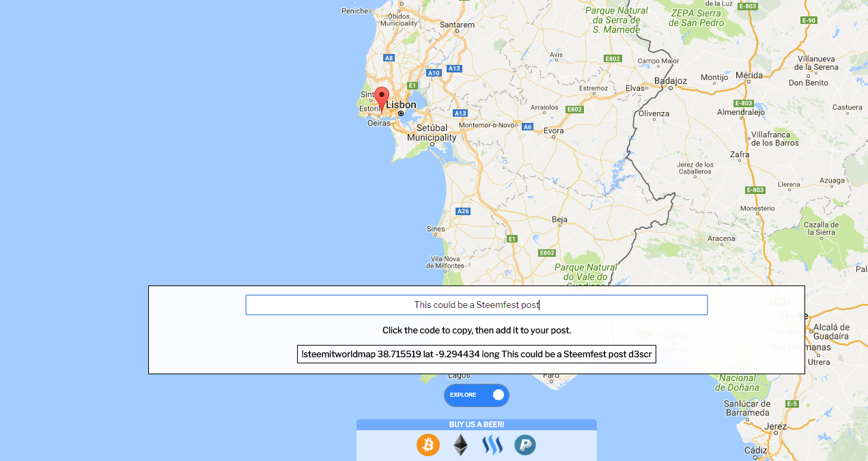868x461 pixels.
Task: Click the Villafranca de los Barros label
Action: (774, 139)
